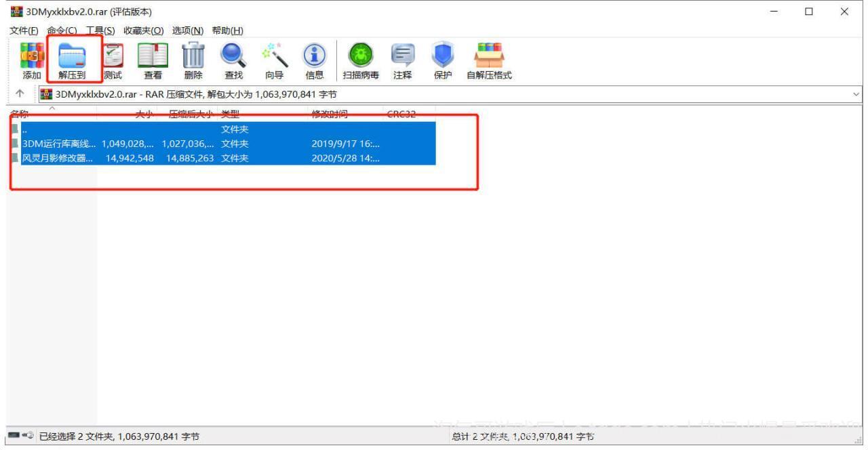Image resolution: width=868 pixels, height=450 pixels.
Task: Click the selected-items status bar text
Action: pos(119,437)
